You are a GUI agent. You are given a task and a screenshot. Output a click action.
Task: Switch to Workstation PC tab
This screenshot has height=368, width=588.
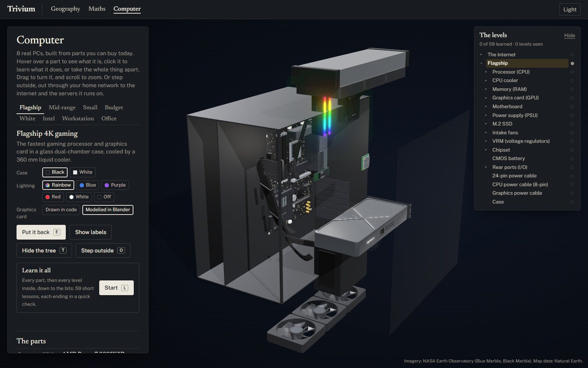[78, 118]
